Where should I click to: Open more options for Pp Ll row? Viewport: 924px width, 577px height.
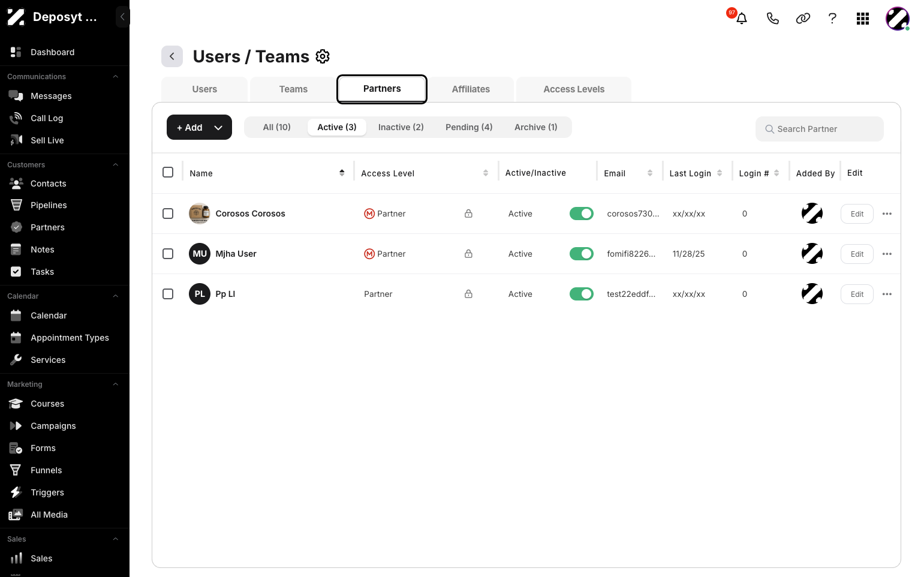pos(887,294)
